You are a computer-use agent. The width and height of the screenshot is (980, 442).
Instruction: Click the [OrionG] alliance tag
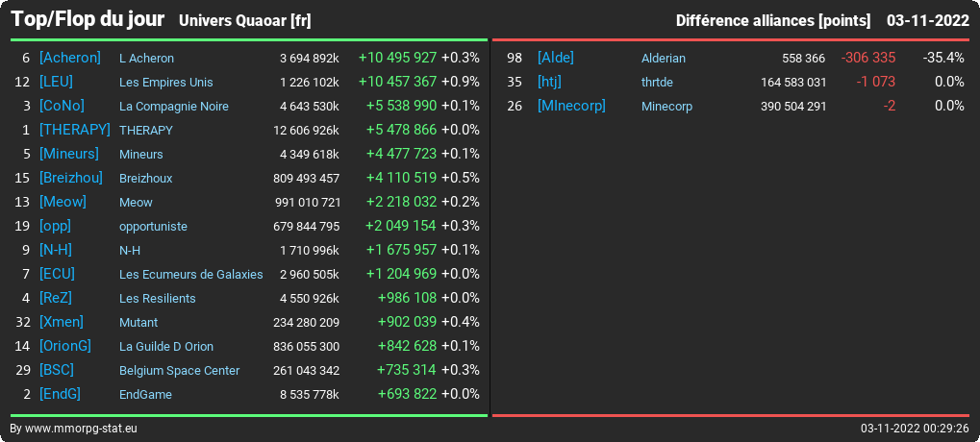tap(65, 347)
